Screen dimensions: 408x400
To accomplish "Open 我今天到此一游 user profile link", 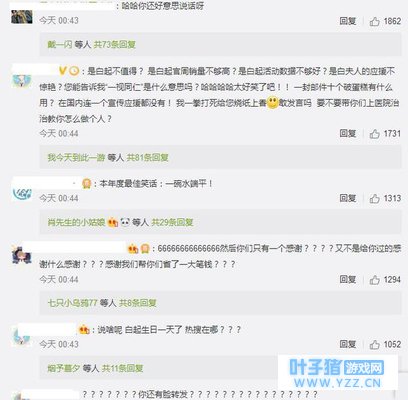I will coord(76,157).
